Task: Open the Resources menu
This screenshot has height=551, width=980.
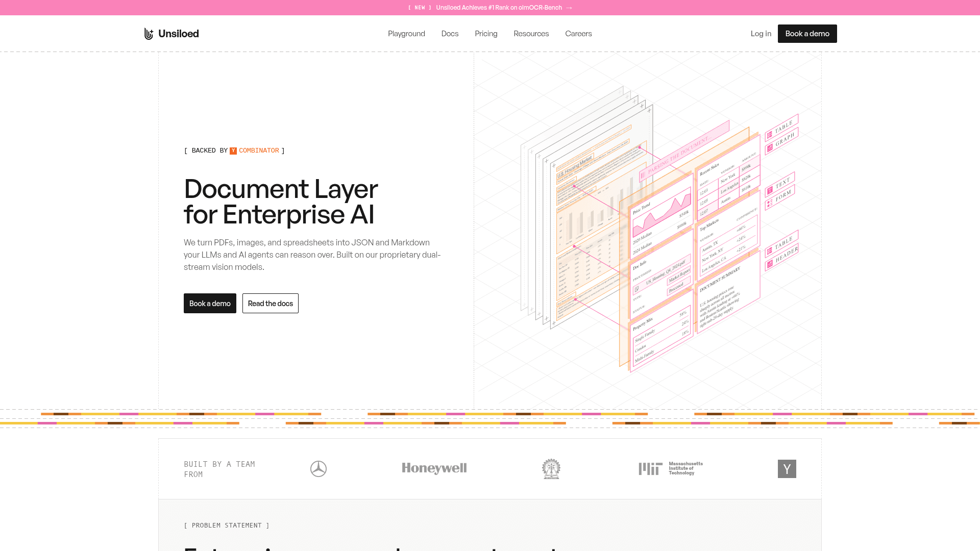Action: point(531,34)
